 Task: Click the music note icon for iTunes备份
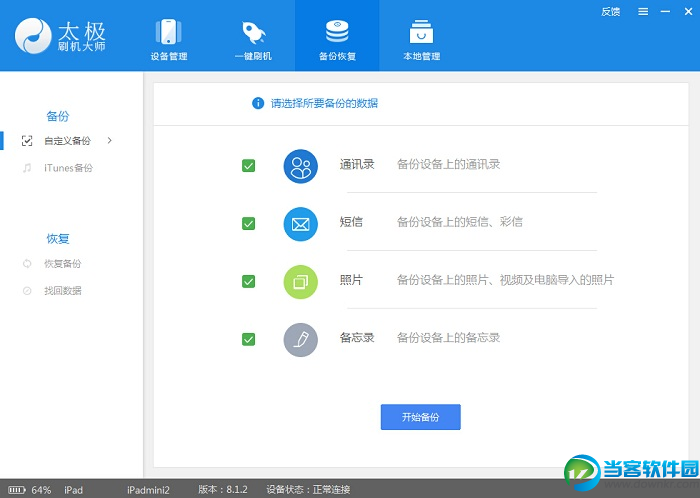coord(27,168)
